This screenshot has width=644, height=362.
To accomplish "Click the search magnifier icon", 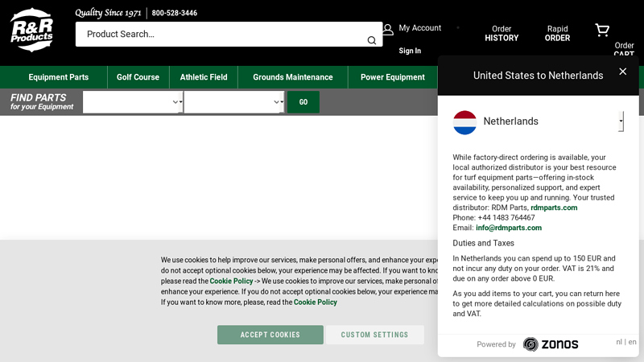I will coord(371,40).
